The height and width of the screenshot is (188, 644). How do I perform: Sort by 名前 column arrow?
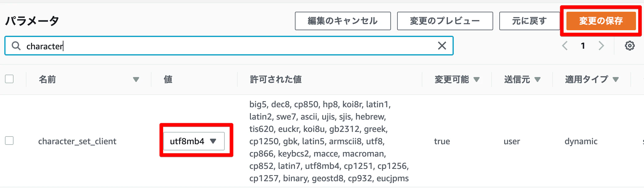136,80
